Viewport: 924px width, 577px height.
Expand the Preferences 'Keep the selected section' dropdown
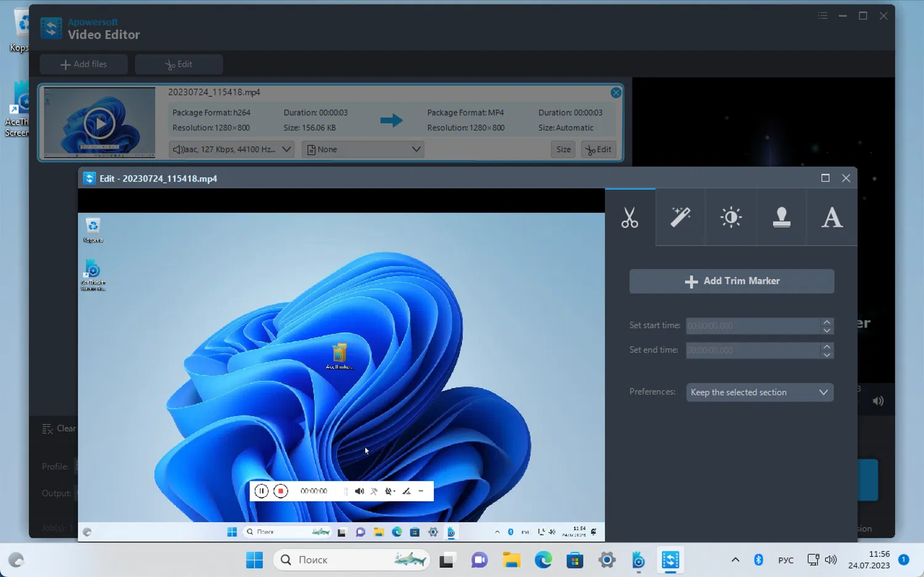tap(760, 392)
